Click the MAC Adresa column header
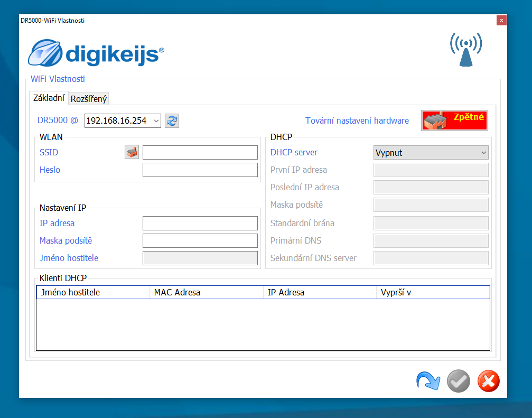532x418 pixels. click(x=206, y=292)
